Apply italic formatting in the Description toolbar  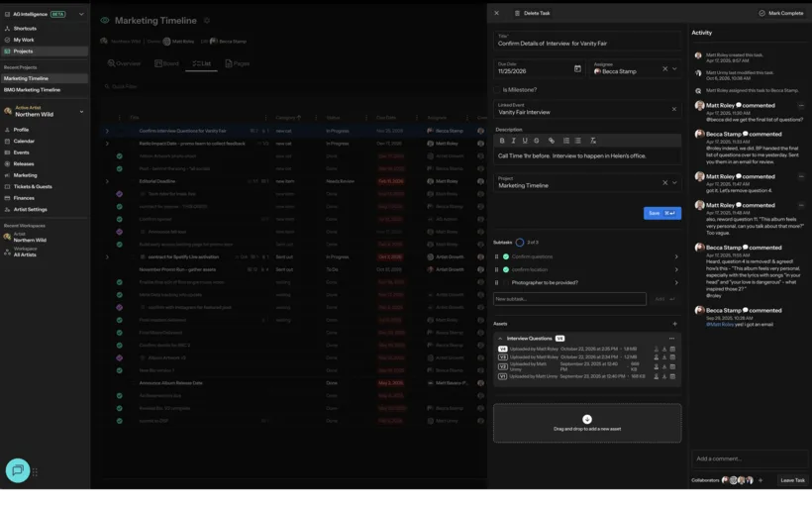(513, 141)
